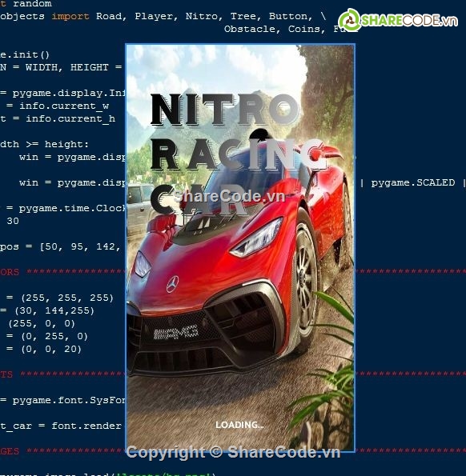The height and width of the screenshot is (476, 466).
Task: Click the "e.init()" code line
Action: (25, 54)
